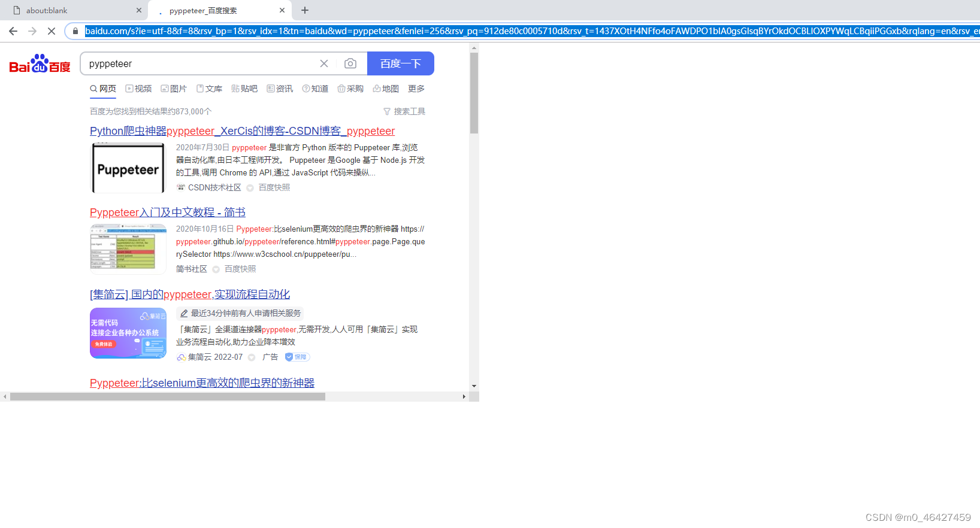The image size is (980, 528).
Task: Click CSDN技术社区 source label
Action: click(214, 187)
